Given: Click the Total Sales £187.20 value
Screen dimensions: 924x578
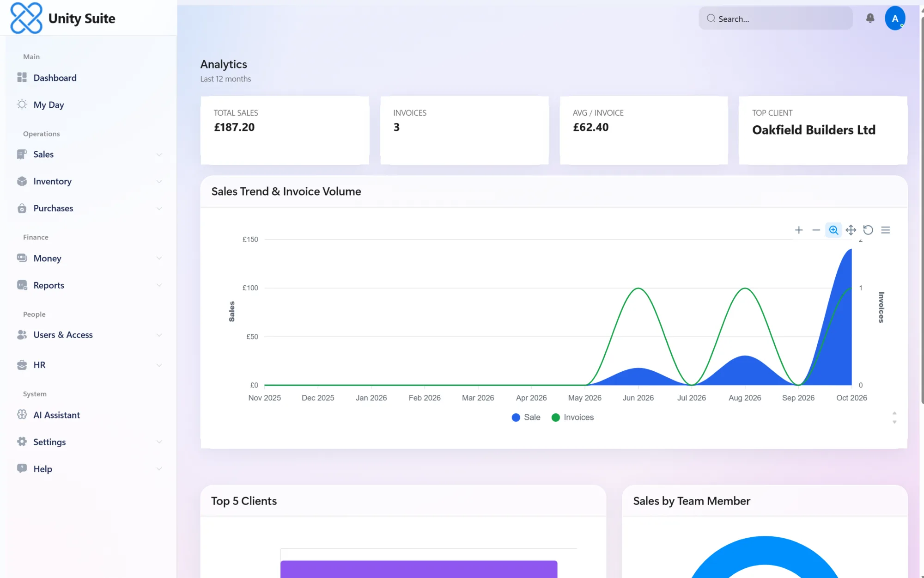Looking at the screenshot, I should pos(234,127).
